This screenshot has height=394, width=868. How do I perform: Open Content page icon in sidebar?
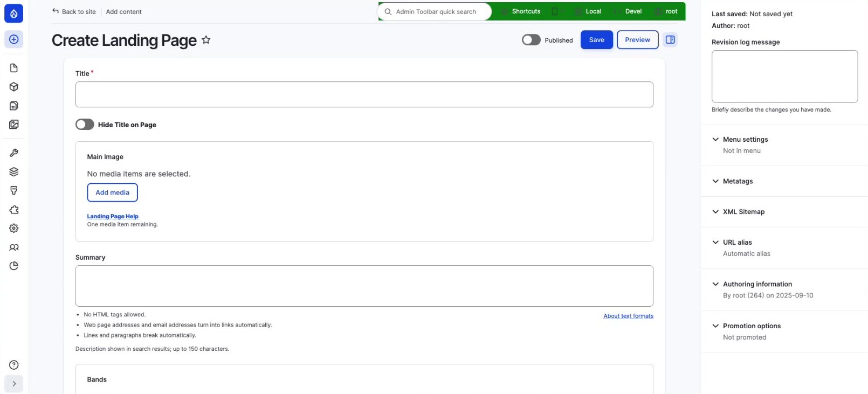[14, 68]
